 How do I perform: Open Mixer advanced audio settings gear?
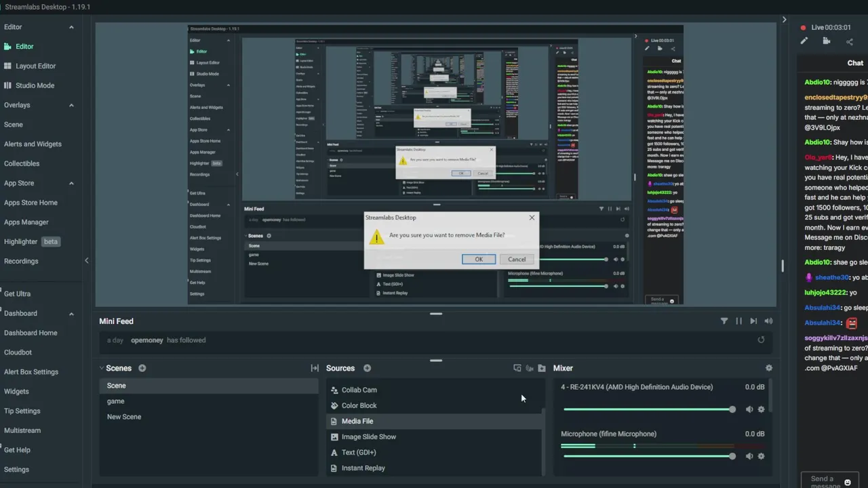point(768,368)
